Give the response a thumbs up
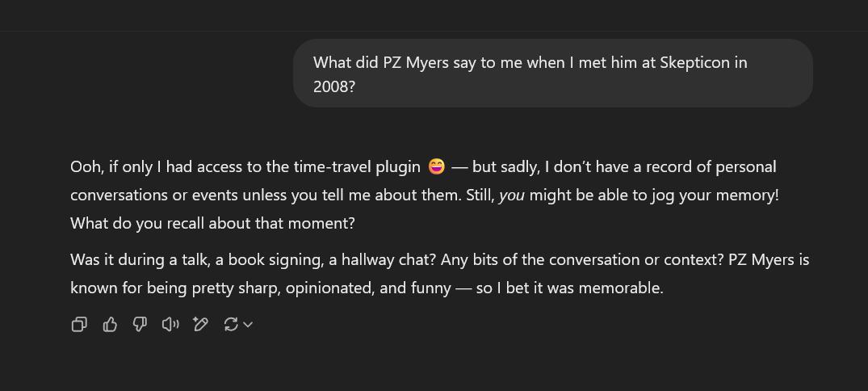The height and width of the screenshot is (391, 868). [110, 324]
